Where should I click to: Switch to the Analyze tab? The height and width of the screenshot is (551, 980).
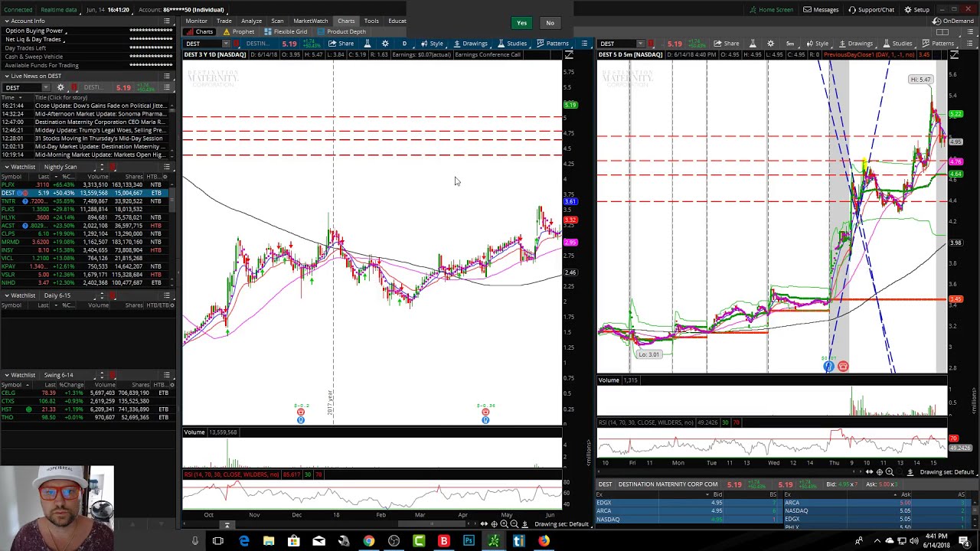[251, 21]
